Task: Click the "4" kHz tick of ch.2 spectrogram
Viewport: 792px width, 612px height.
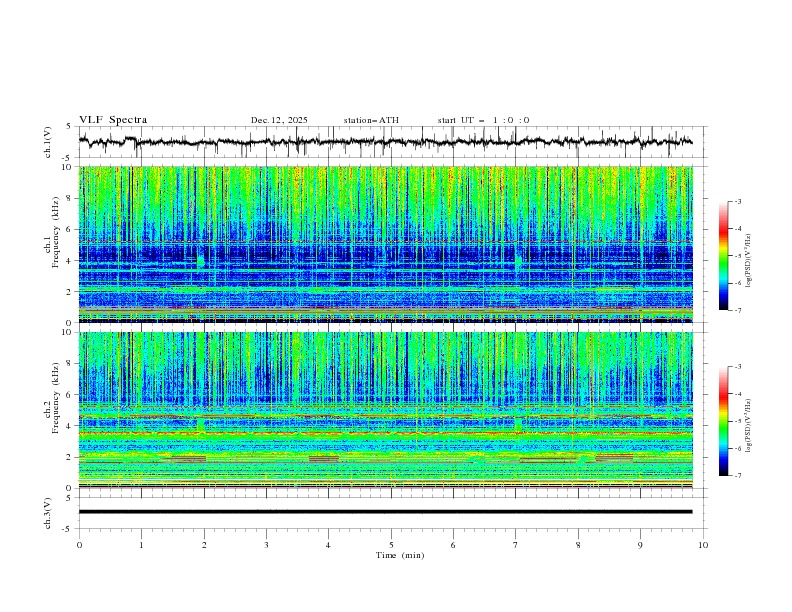Action: pos(70,426)
